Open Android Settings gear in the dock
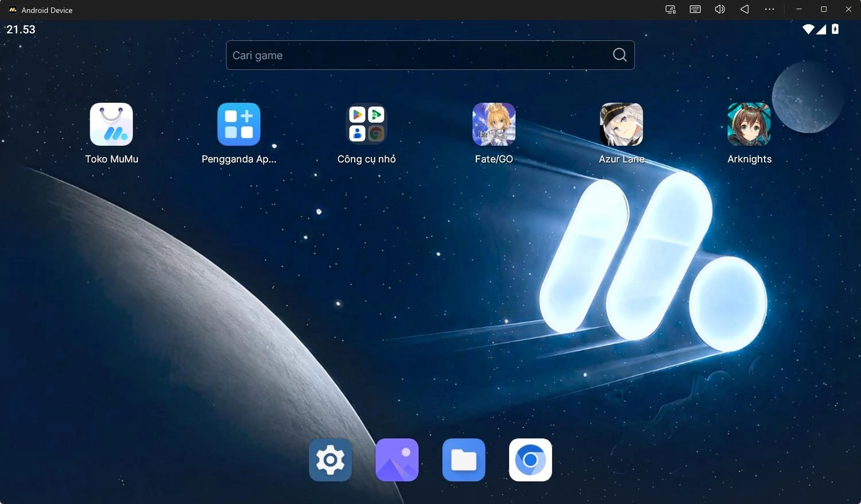 (330, 460)
